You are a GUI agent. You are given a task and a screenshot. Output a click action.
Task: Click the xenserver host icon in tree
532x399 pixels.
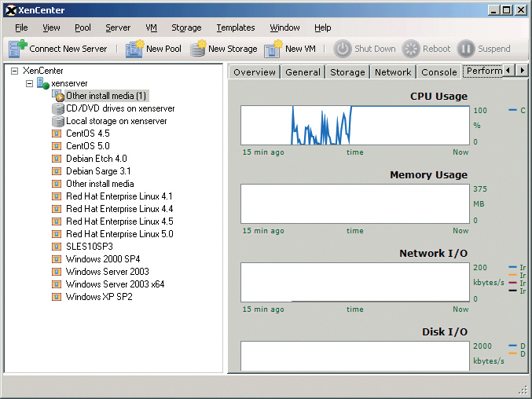click(42, 83)
